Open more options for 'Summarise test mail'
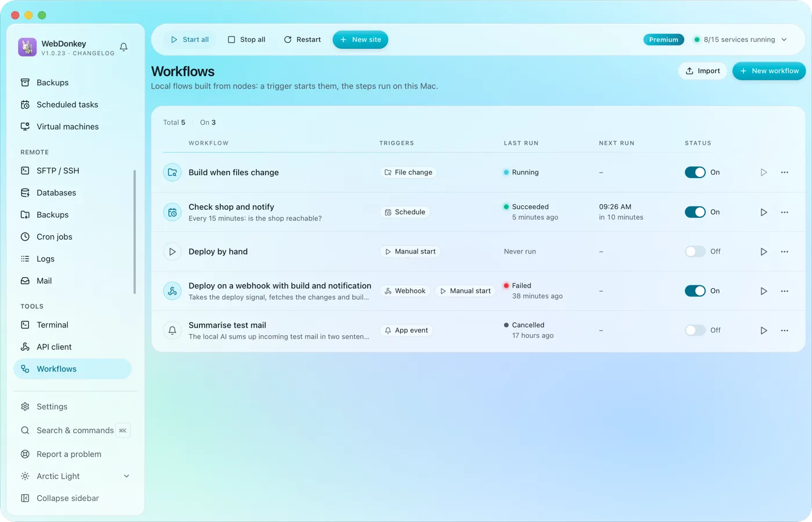Image resolution: width=812 pixels, height=522 pixels. (785, 331)
